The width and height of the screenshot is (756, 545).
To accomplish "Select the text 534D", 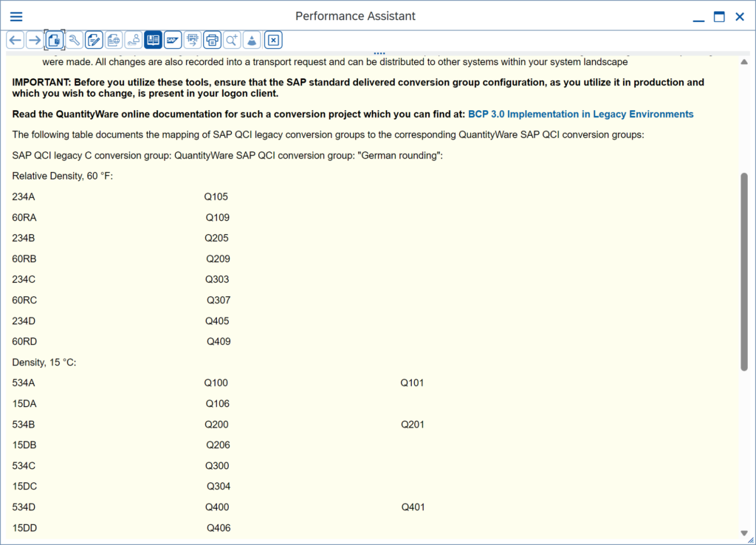I will (24, 507).
